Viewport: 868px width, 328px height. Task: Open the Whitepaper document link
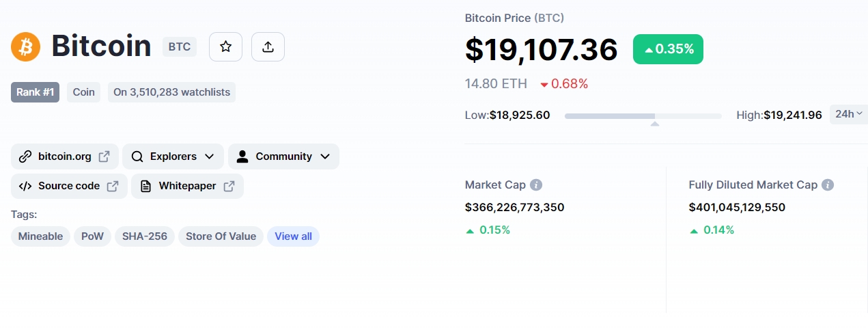click(187, 186)
